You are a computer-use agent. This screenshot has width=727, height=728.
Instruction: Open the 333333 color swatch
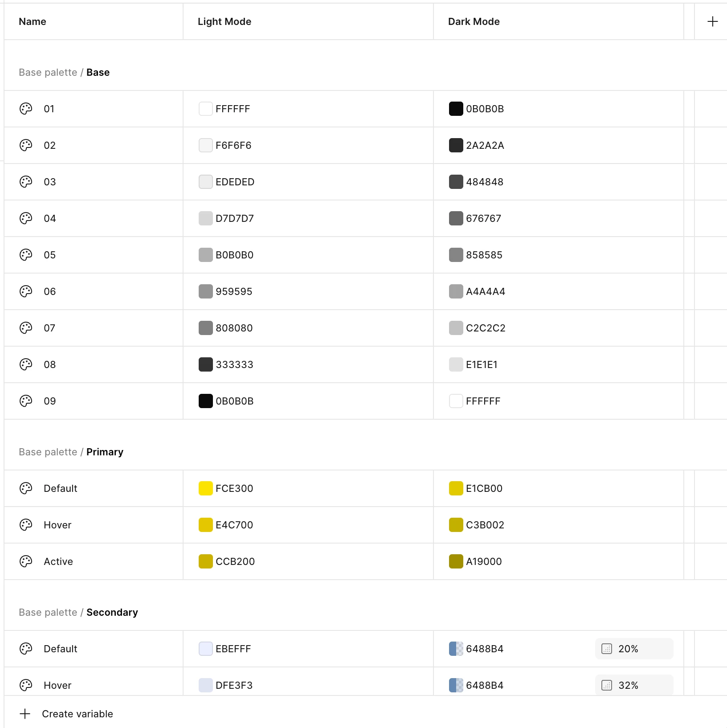coord(205,364)
